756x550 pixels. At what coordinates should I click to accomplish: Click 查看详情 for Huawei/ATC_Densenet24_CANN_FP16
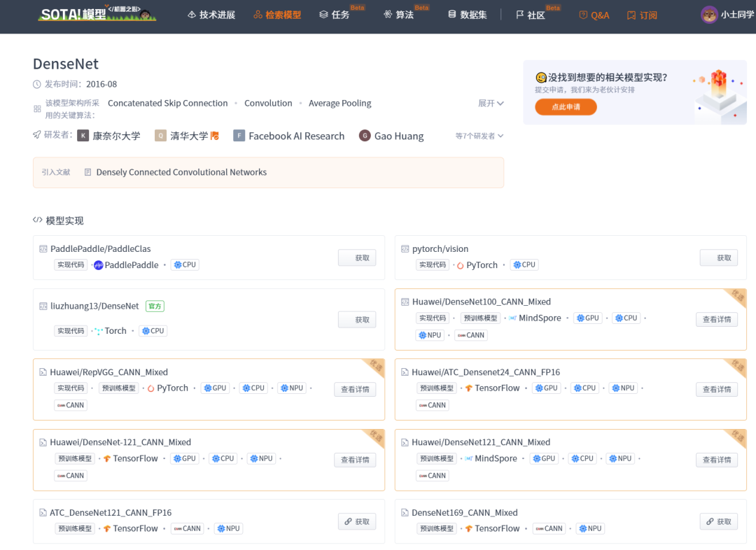717,390
